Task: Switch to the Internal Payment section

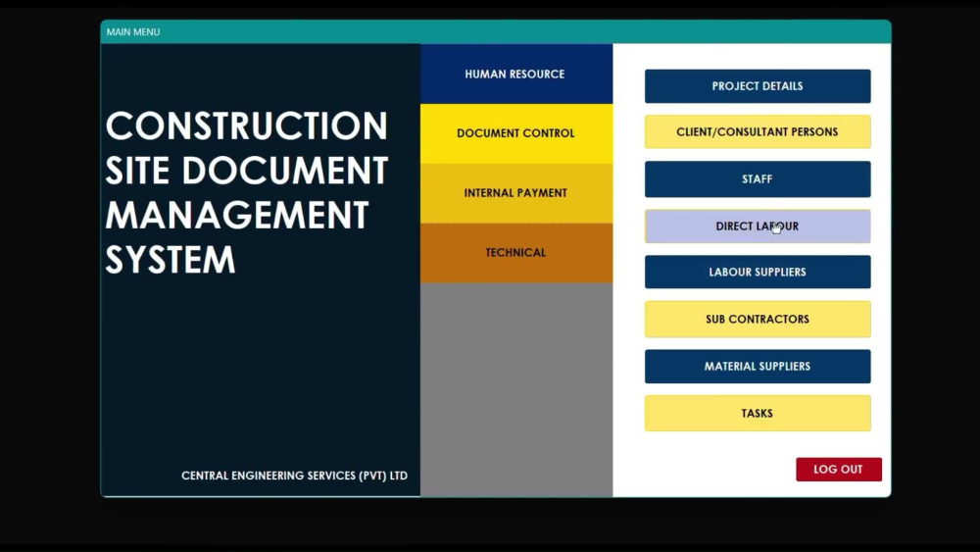Action: coord(516,193)
